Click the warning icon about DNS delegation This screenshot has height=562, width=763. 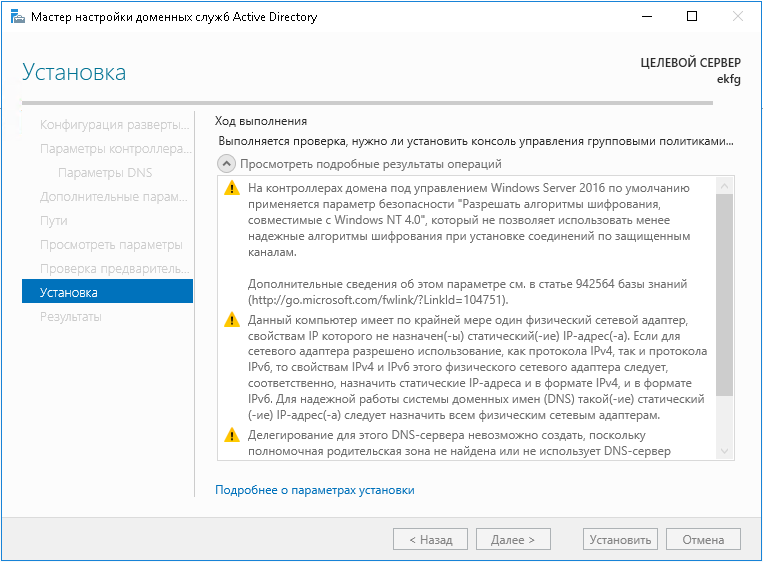click(x=232, y=435)
